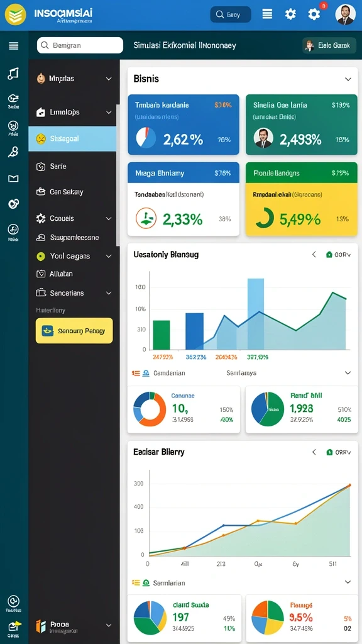Click the list view icon in top bar
This screenshot has height=644, width=362.
267,14
